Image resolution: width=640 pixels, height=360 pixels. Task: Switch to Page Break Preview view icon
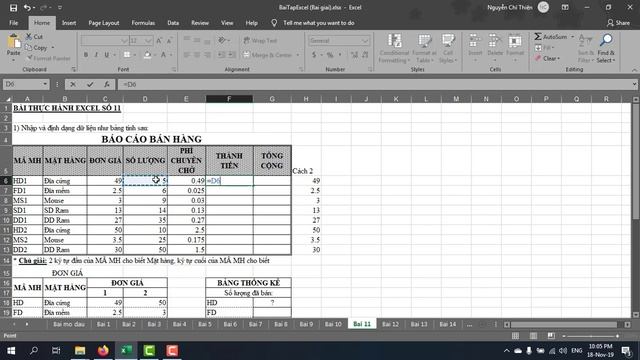click(x=551, y=336)
